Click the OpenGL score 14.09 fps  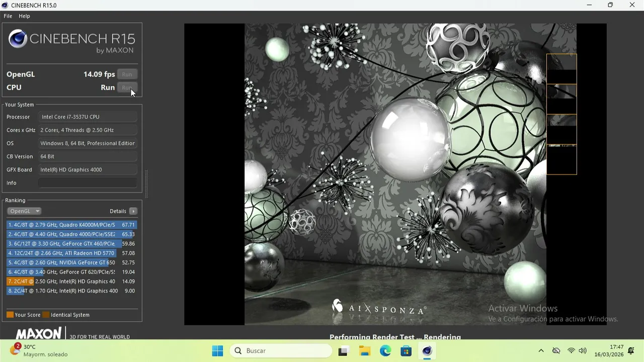(x=99, y=74)
